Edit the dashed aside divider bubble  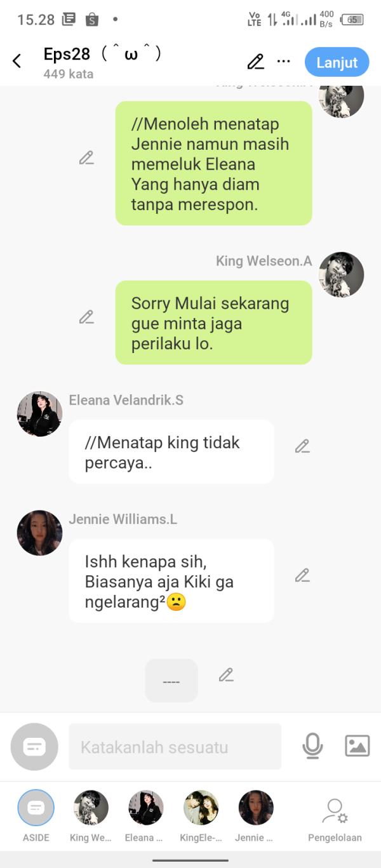pos(226,675)
